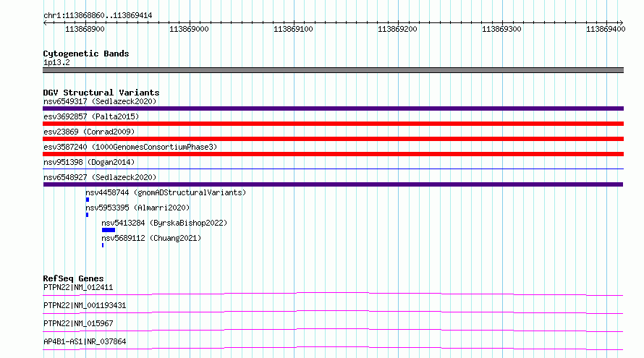This screenshot has width=644, height=358.
Task: Click variant label nsv951398 (Dogan2014)
Action: [89, 162]
